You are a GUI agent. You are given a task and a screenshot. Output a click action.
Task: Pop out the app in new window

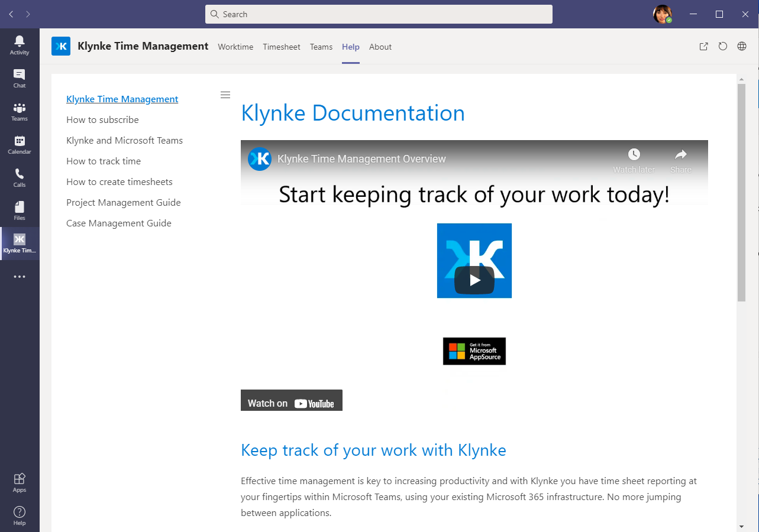(x=703, y=47)
